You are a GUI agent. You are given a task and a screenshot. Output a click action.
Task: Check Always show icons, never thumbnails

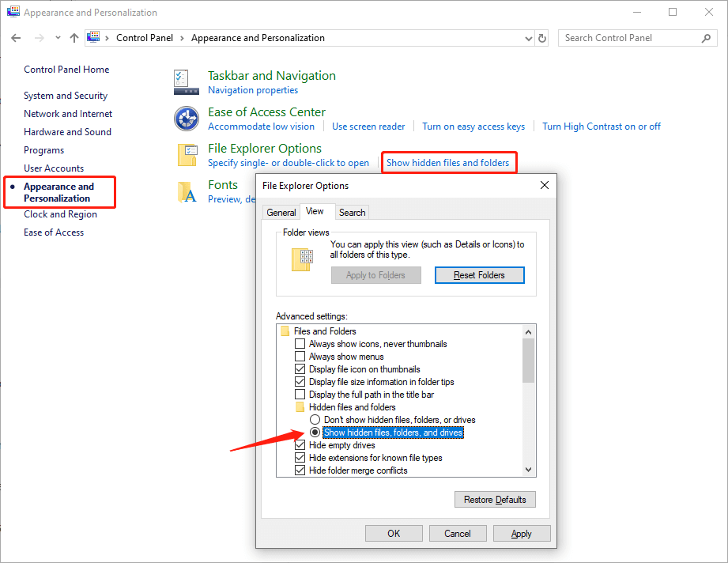pos(300,344)
